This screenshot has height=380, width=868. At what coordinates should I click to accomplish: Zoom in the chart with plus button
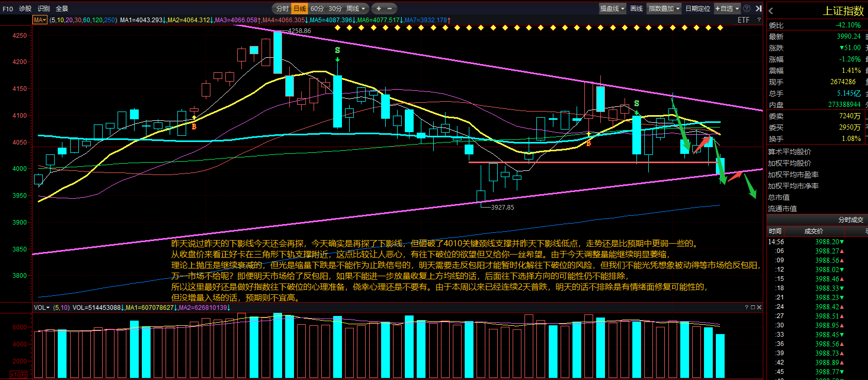point(379,8)
